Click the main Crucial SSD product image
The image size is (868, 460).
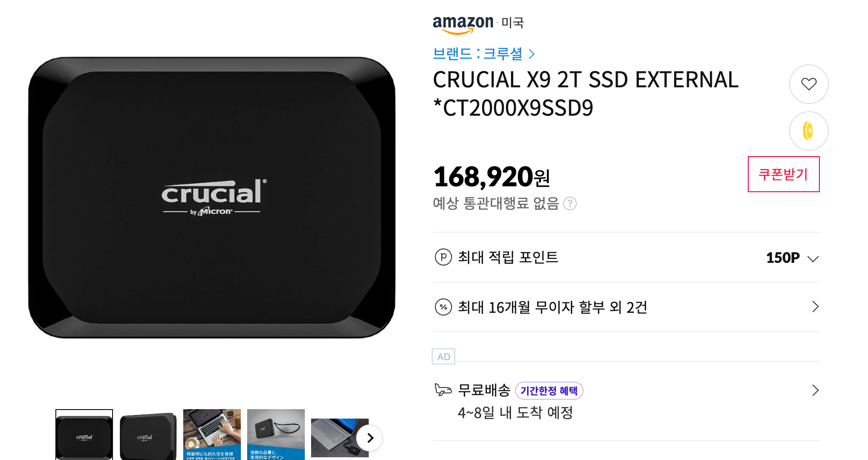[x=212, y=198]
